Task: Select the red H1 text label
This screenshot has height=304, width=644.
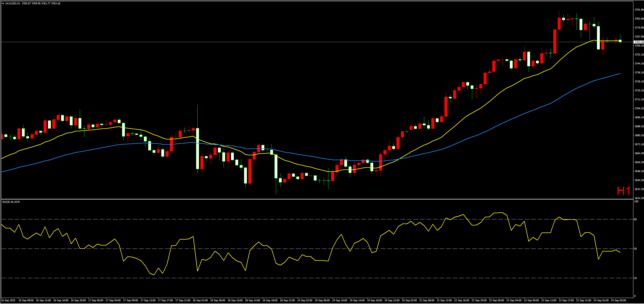Action: tap(623, 191)
